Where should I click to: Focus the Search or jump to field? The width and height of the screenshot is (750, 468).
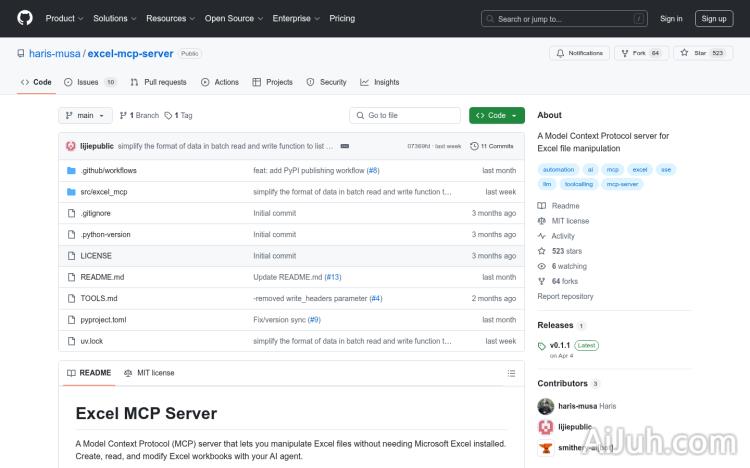click(x=564, y=19)
